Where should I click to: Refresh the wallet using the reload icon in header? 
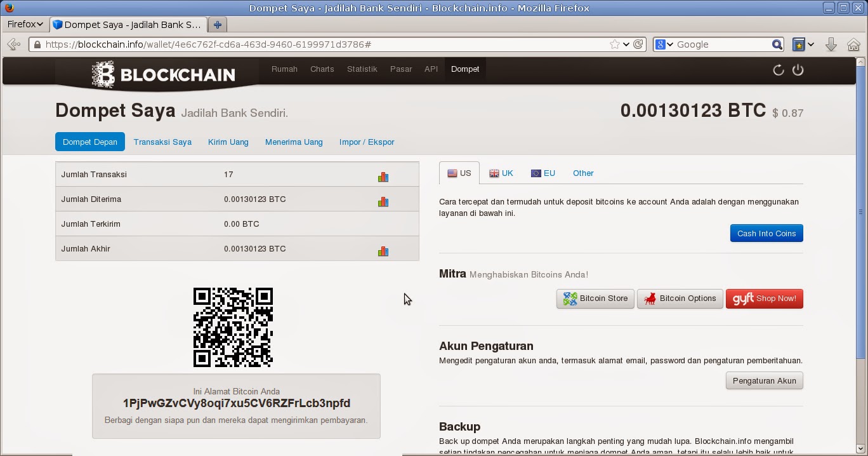(x=778, y=70)
